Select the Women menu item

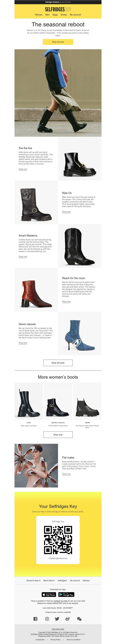[x=39, y=15]
